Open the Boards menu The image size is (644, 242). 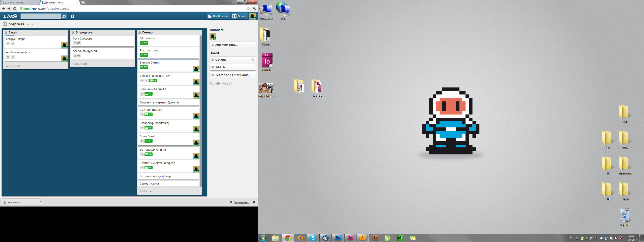pyautogui.click(x=240, y=16)
